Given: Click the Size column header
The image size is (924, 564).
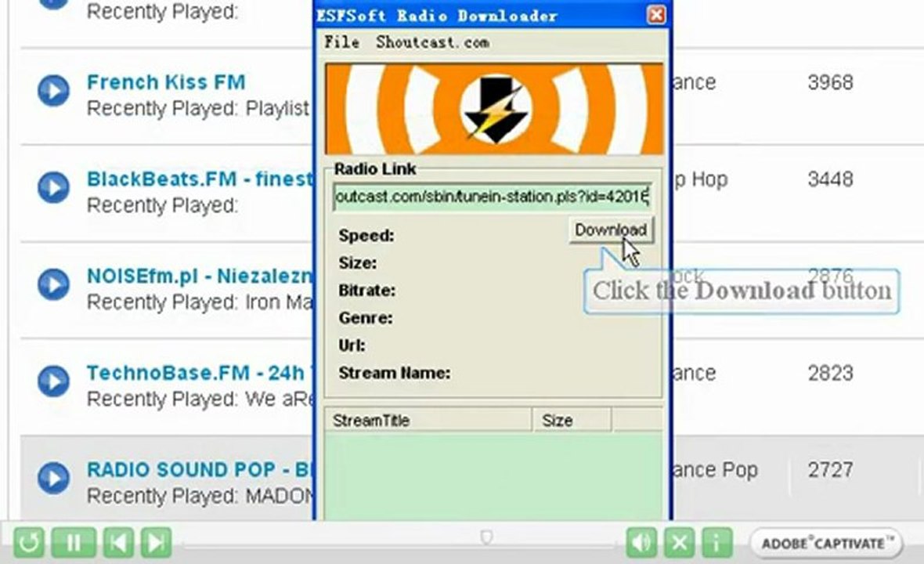Looking at the screenshot, I should click(x=572, y=420).
